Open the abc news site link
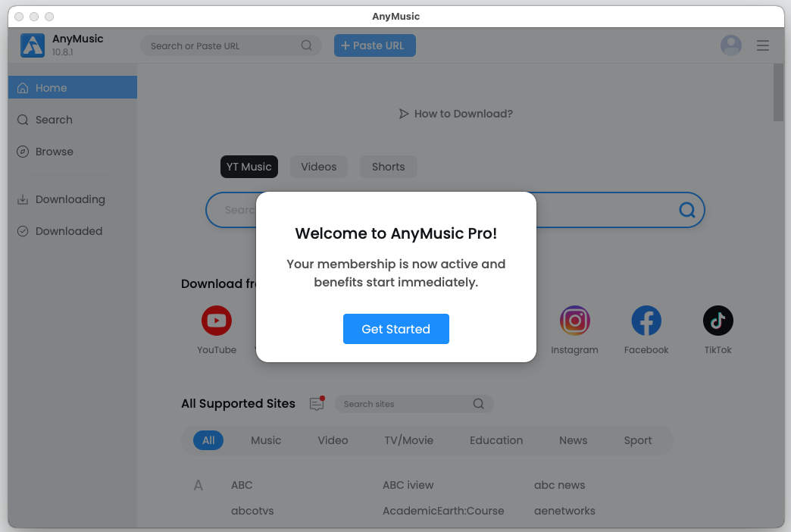791x532 pixels. coord(559,485)
